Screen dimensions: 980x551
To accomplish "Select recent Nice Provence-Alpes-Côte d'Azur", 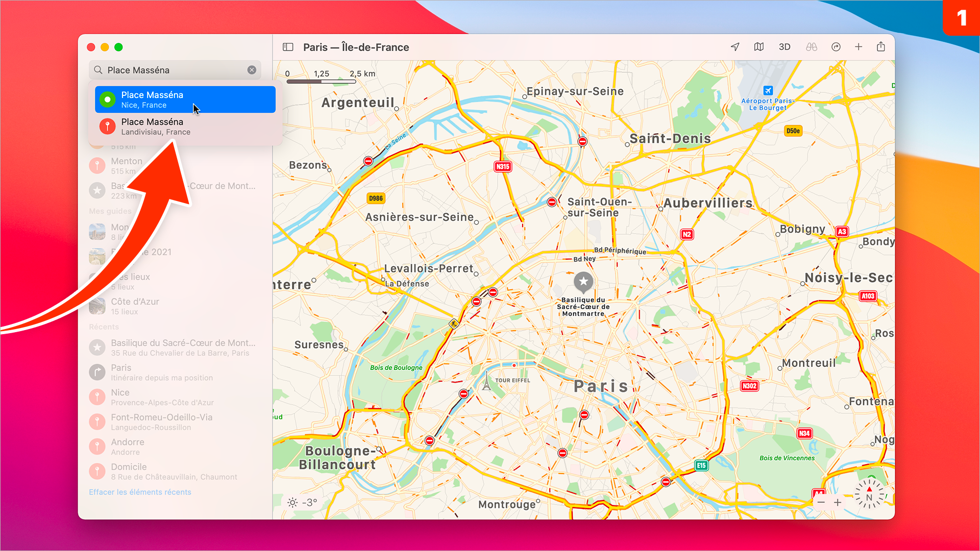I will [175, 397].
